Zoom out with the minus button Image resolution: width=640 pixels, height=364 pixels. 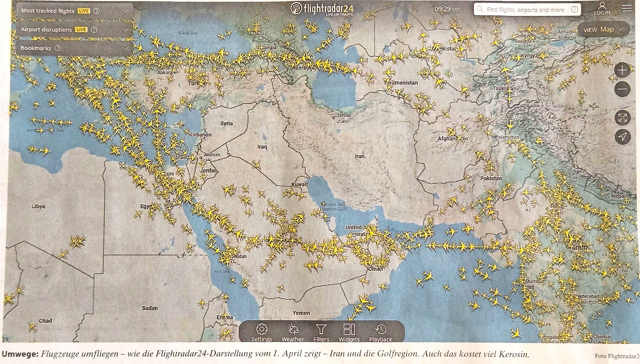click(x=622, y=89)
